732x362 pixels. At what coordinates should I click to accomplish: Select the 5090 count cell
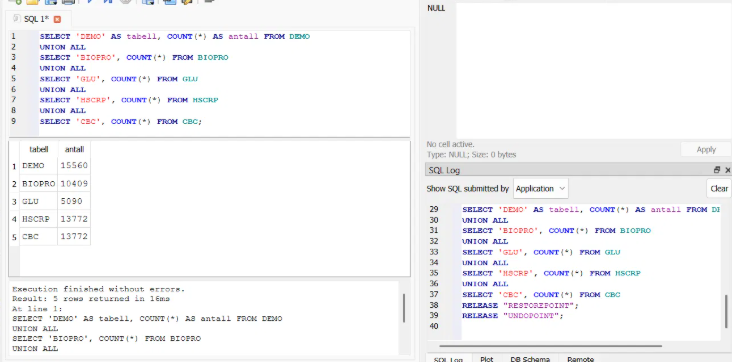[74, 201]
